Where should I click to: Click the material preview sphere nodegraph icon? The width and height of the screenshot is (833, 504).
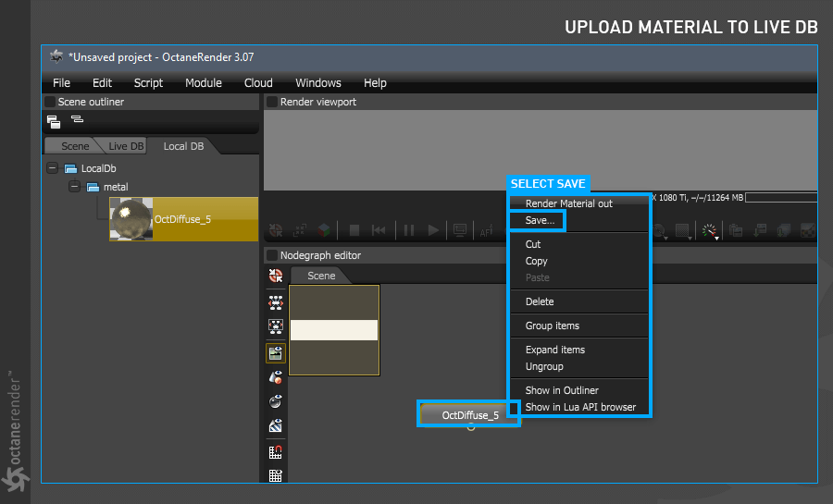[x=275, y=401]
